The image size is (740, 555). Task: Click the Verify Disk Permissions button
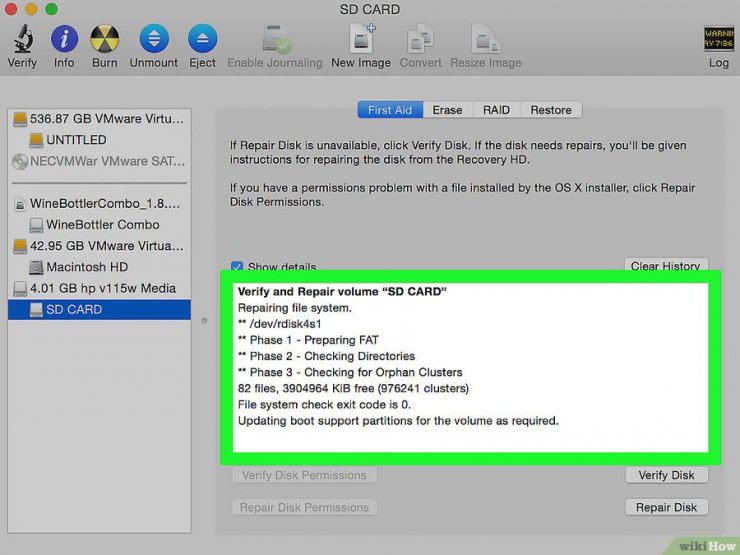click(x=304, y=475)
